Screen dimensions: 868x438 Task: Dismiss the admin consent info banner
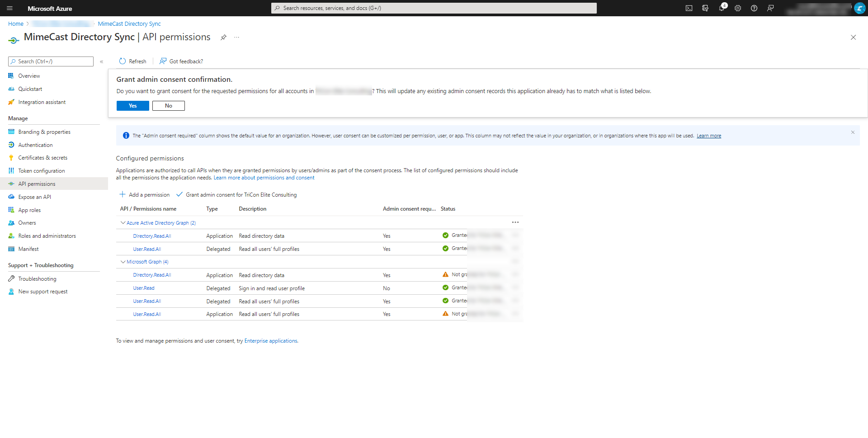pyautogui.click(x=853, y=132)
